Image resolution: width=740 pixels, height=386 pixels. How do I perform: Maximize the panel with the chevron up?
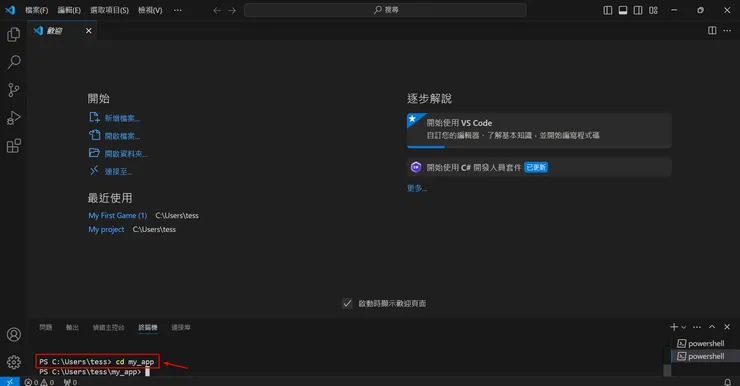(712, 327)
